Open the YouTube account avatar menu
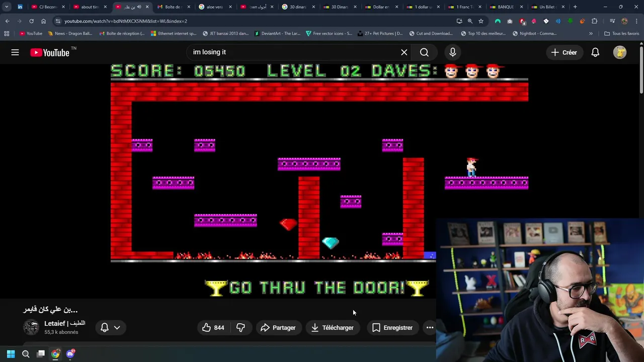This screenshot has width=644, height=362. coord(620,52)
